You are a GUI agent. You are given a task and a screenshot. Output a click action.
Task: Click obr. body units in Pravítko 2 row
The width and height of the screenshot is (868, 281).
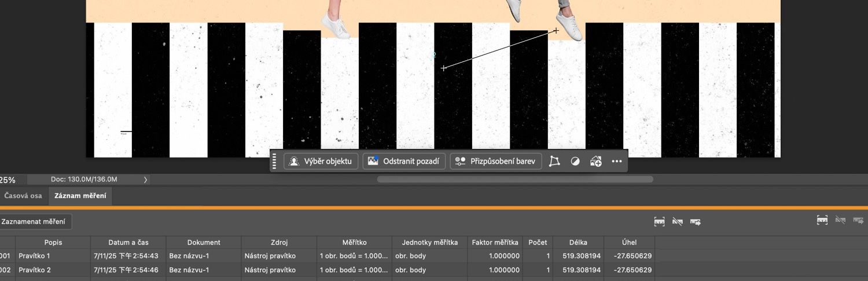(x=410, y=270)
